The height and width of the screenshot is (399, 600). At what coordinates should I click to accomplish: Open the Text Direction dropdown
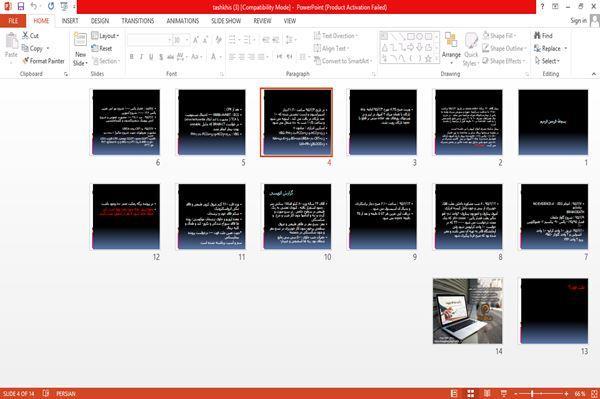point(336,36)
